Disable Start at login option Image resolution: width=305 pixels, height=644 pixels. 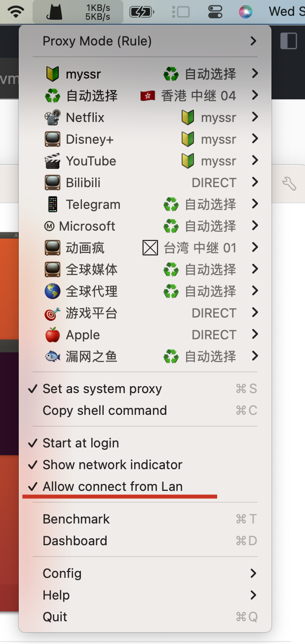click(80, 443)
